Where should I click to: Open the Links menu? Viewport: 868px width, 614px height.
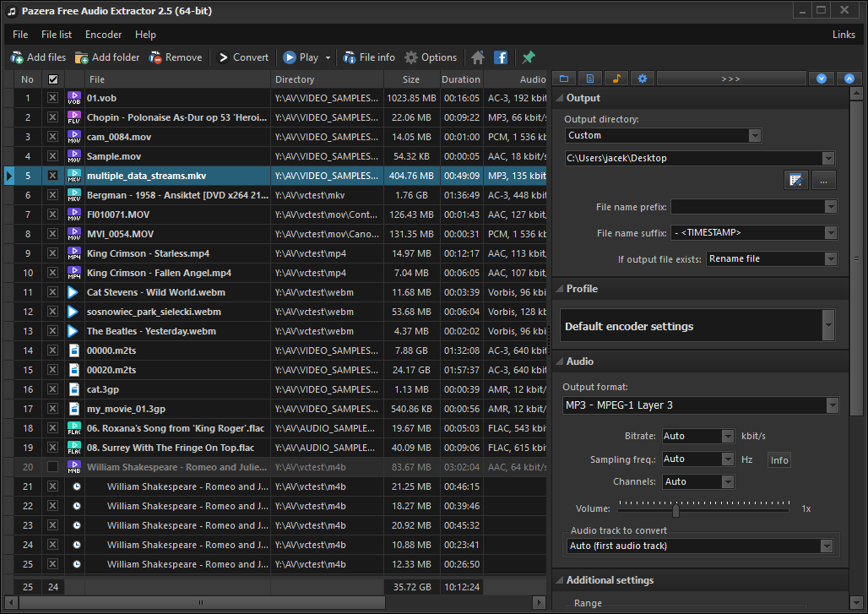(844, 35)
